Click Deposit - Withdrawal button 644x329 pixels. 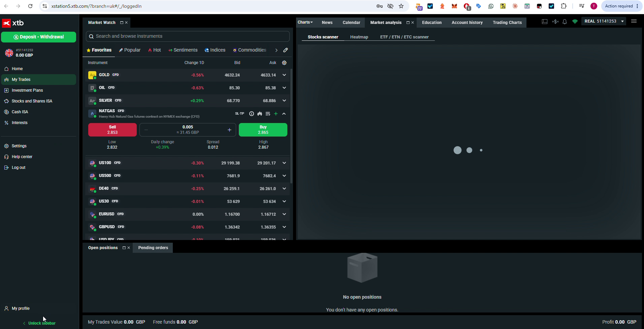coord(38,37)
